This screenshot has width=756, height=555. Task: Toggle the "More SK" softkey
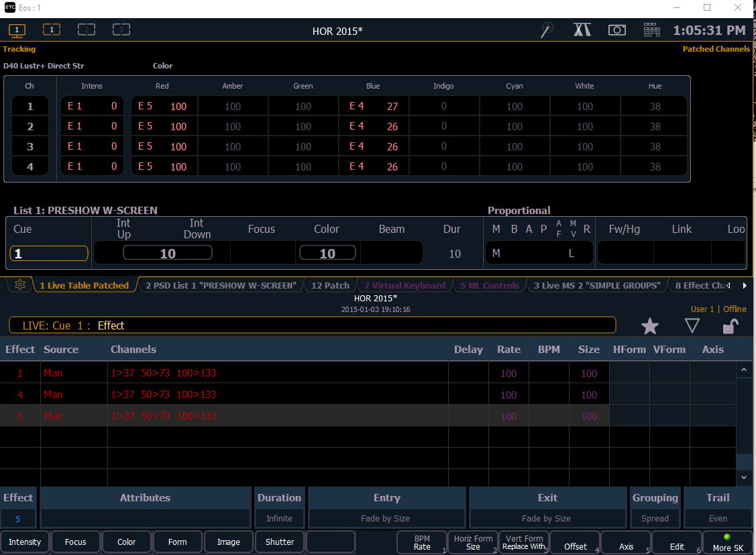tap(728, 542)
